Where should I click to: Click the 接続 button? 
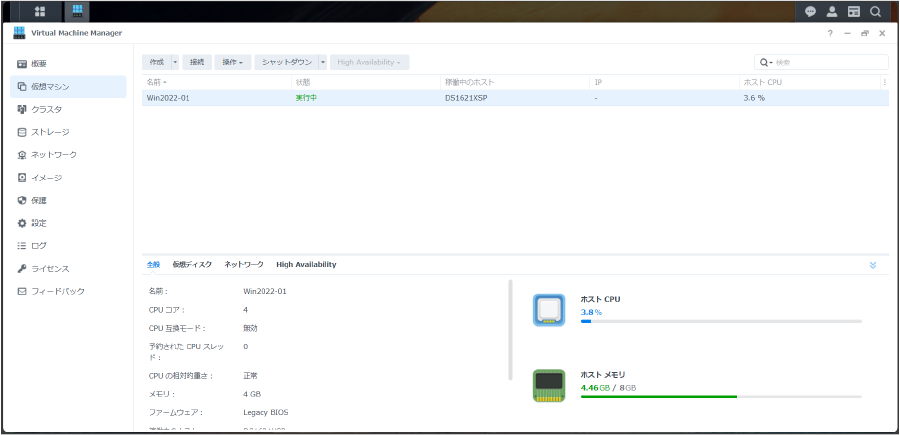[x=197, y=62]
